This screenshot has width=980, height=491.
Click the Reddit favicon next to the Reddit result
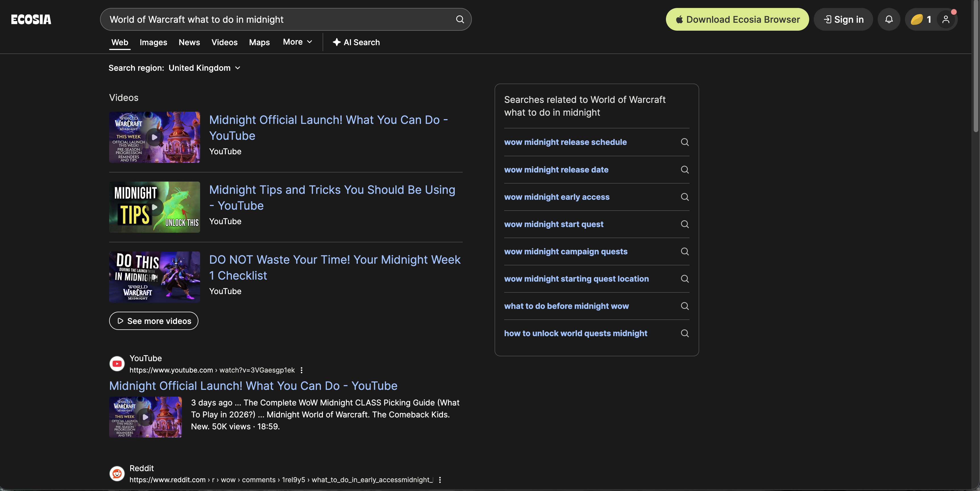(x=117, y=474)
